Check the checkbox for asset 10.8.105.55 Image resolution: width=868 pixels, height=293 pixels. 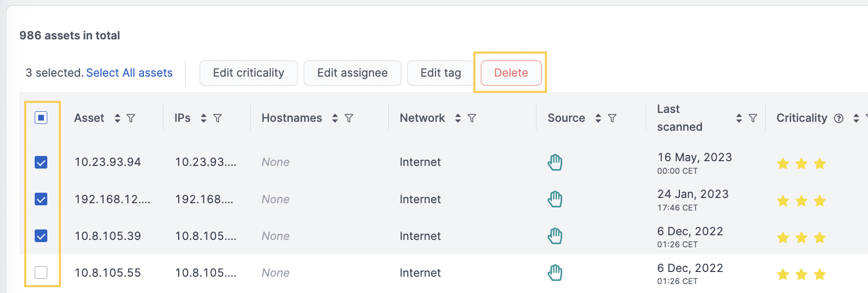41,273
